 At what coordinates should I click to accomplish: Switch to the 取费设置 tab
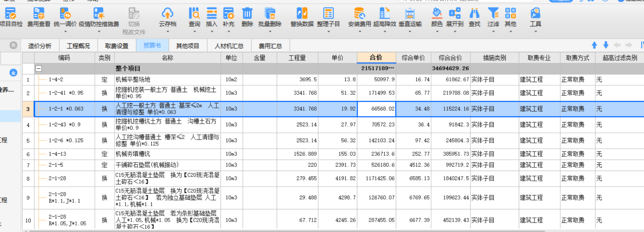tap(116, 46)
